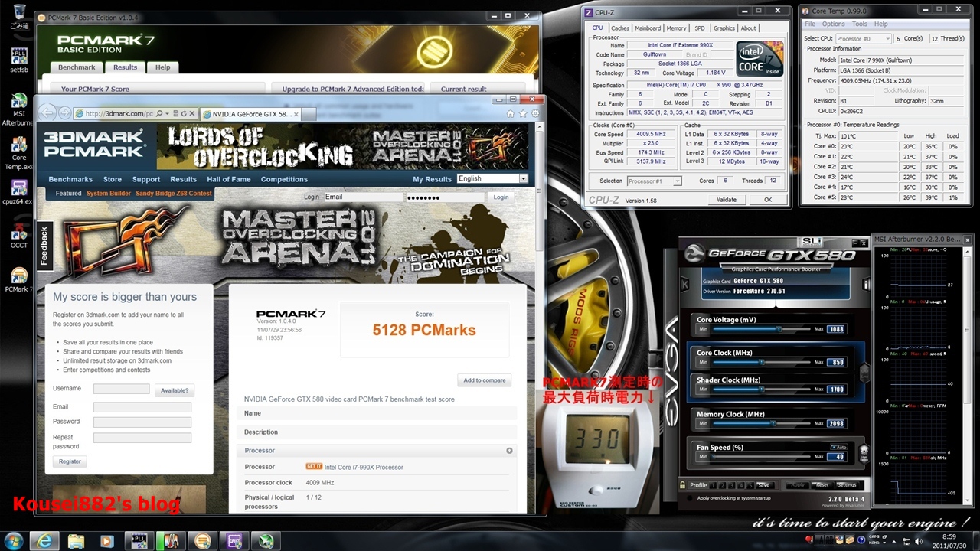Go back in the browser
Viewport: 980px width, 551px height.
click(x=48, y=113)
